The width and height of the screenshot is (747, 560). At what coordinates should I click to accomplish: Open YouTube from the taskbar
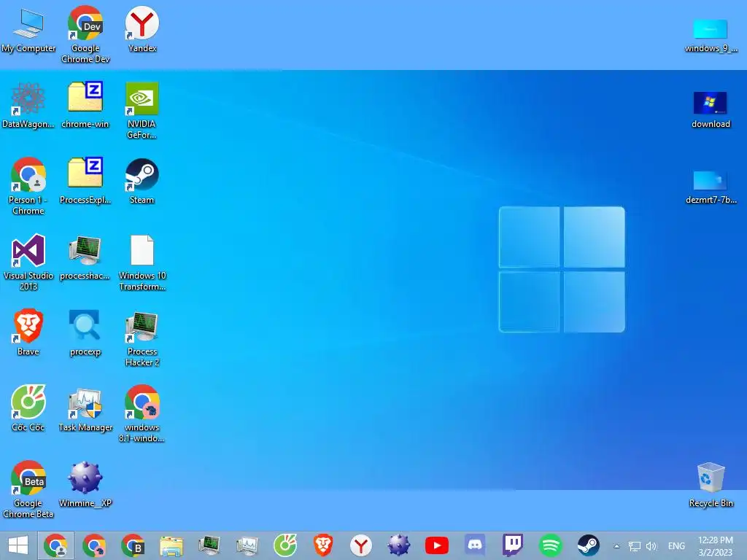tap(436, 545)
